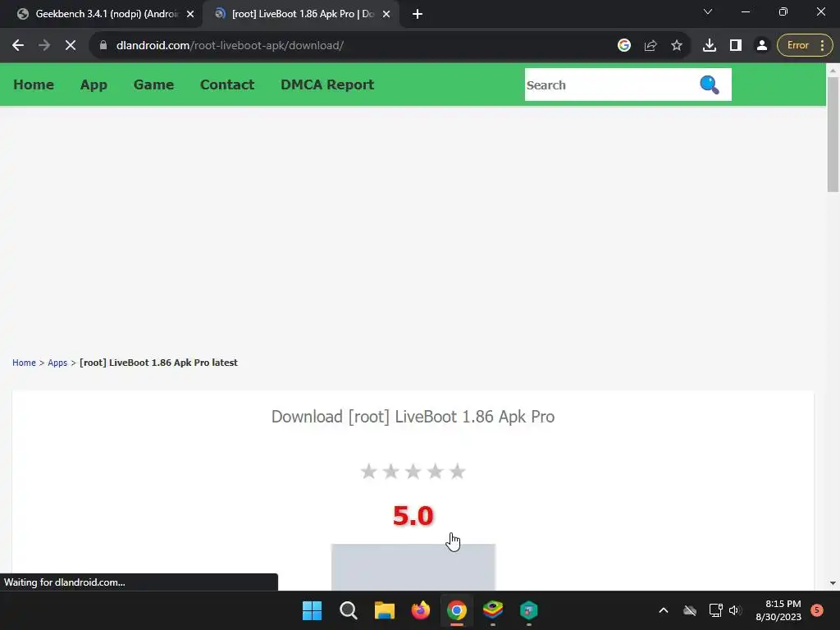Open the App menu item
840x630 pixels.
tap(94, 84)
